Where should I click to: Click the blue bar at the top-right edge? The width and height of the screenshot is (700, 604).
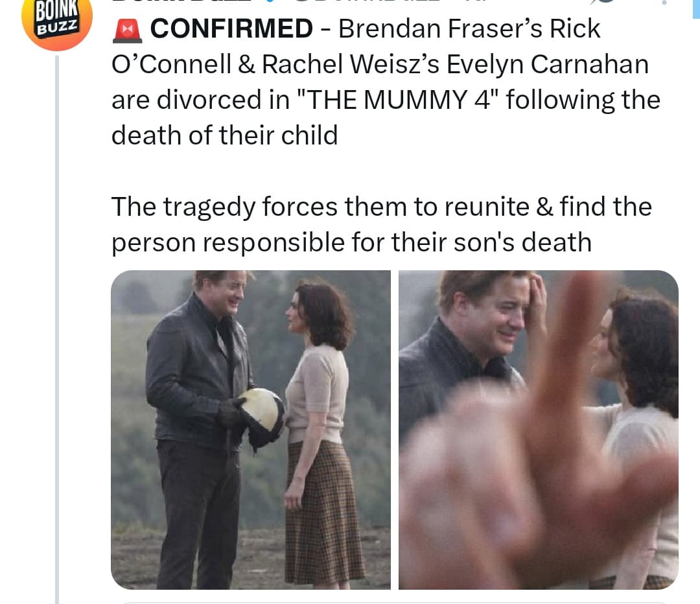click(696, 9)
